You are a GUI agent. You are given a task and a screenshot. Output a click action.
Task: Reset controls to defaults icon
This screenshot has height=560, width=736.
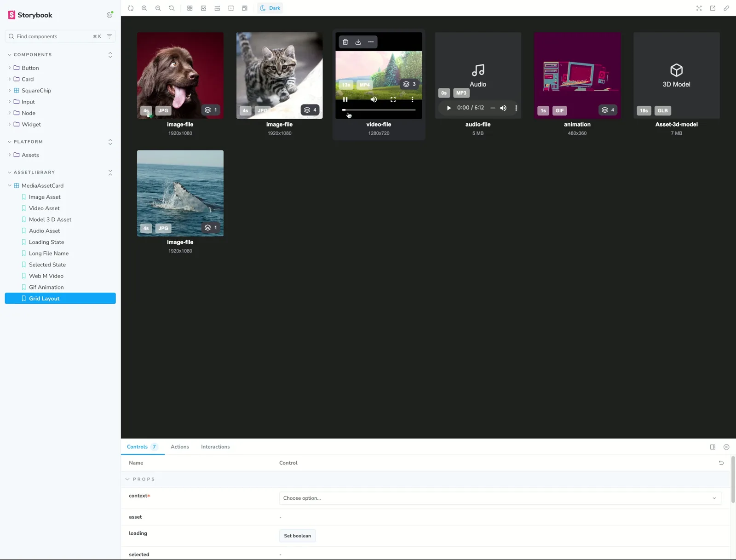pyautogui.click(x=721, y=463)
